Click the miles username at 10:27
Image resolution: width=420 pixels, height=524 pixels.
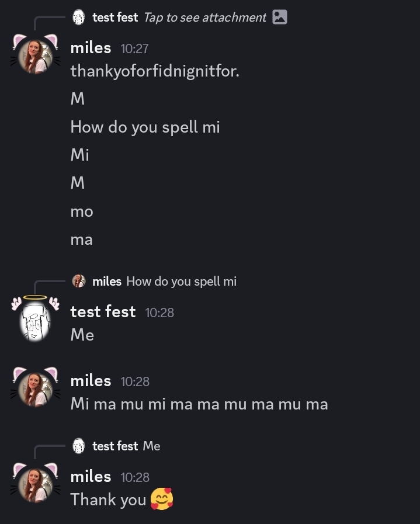[91, 48]
